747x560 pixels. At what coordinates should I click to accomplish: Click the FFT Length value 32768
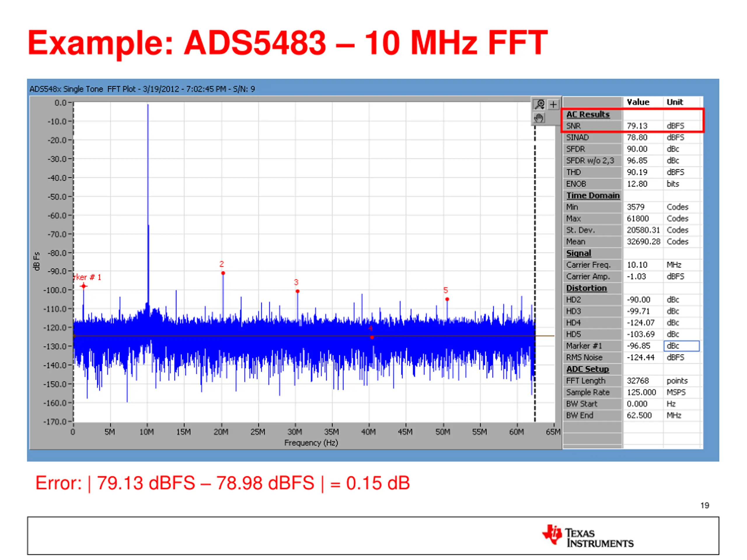point(638,381)
